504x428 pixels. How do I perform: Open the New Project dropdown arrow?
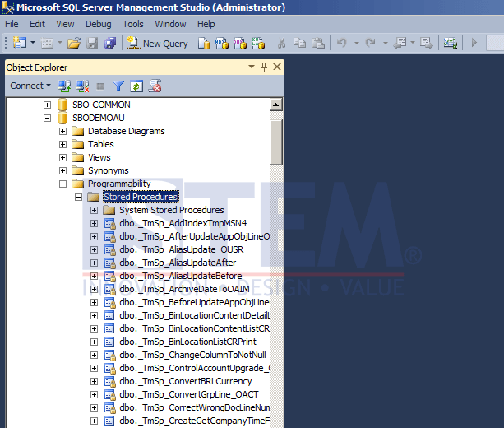[33, 42]
